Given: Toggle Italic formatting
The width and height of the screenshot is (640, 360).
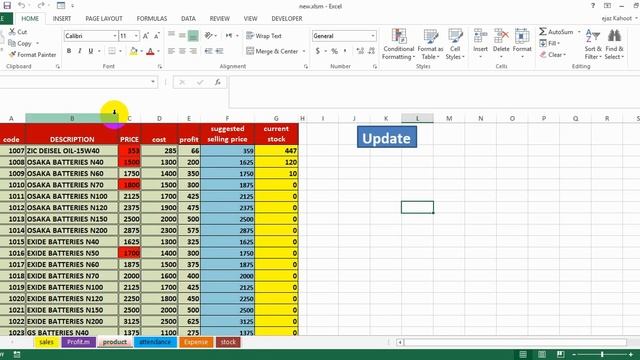Looking at the screenshot, I should click(80, 51).
